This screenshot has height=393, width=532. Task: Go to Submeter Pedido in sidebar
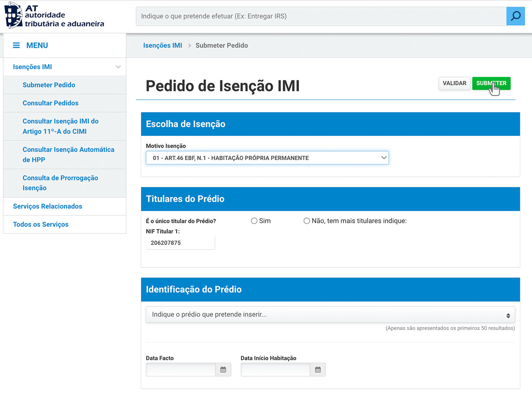tap(49, 85)
